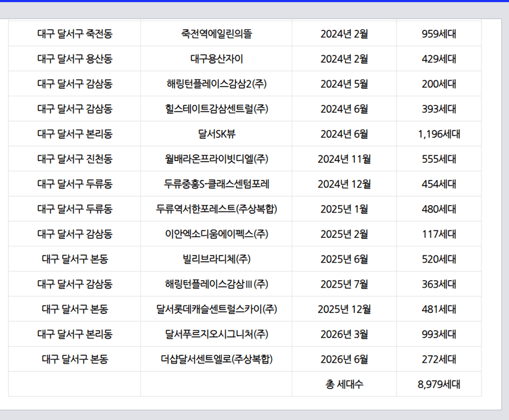Select '더샵달서센트엘로(주상복합)' apartment cell
509x420 pixels.
pos(217,359)
